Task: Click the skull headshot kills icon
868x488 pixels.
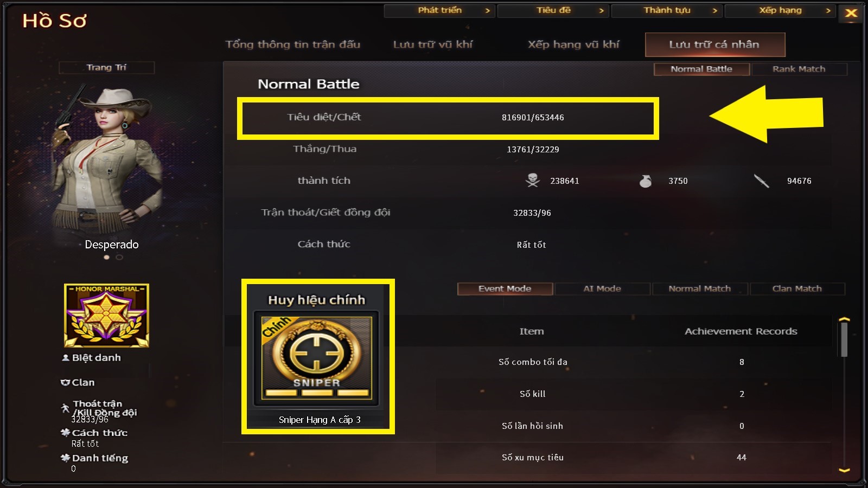Action: coord(533,181)
